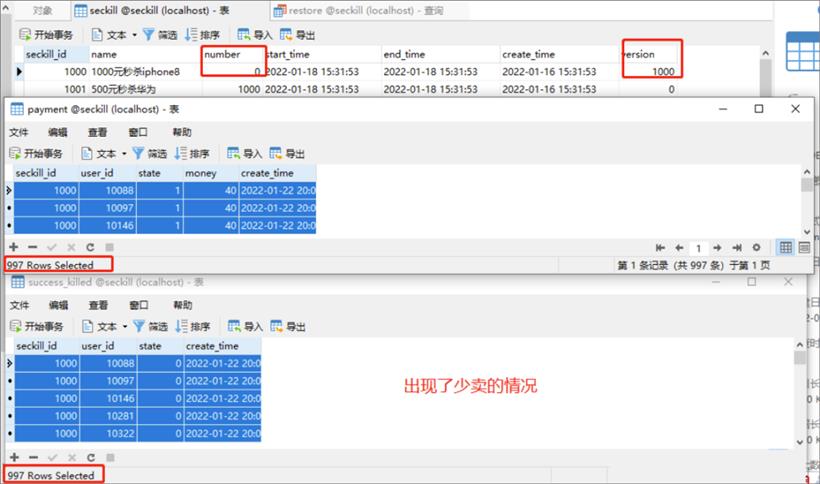Image resolution: width=820 pixels, height=484 pixels.
Task: Click 开始事务 in payment window toolbar
Action: (36, 154)
